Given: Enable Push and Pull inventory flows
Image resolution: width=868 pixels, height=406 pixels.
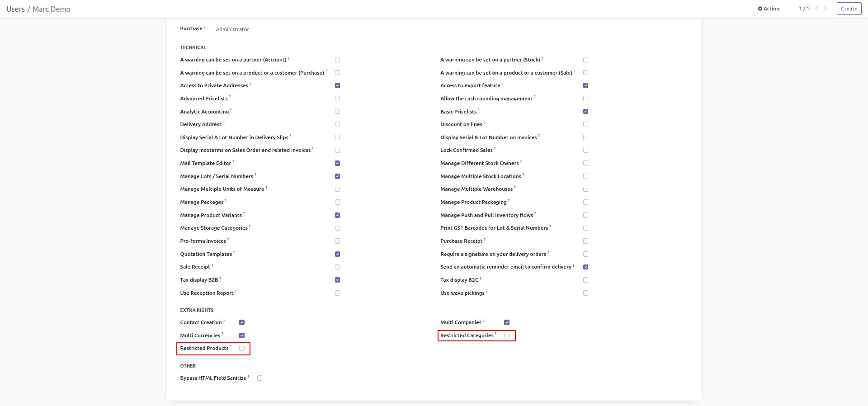Looking at the screenshot, I should click(x=585, y=215).
